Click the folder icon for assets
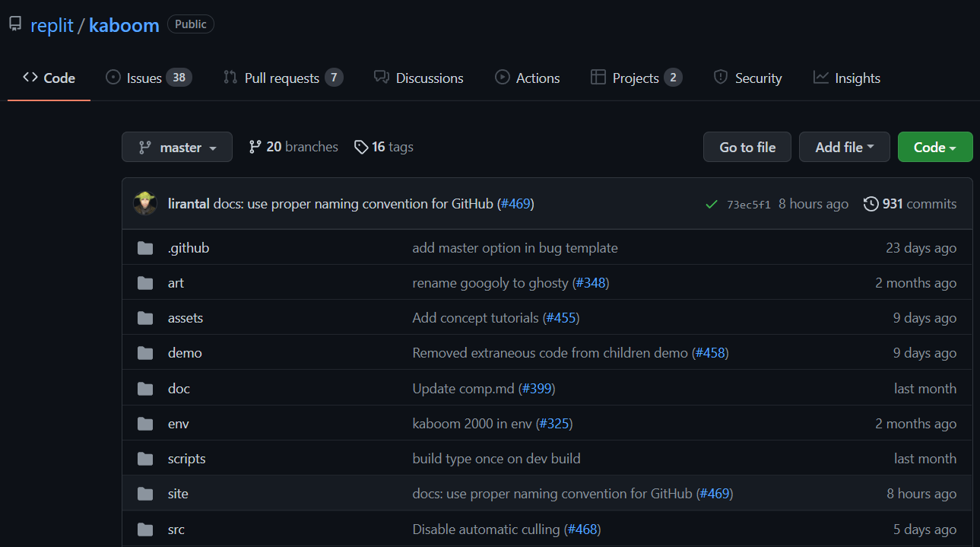980x547 pixels. tap(145, 318)
